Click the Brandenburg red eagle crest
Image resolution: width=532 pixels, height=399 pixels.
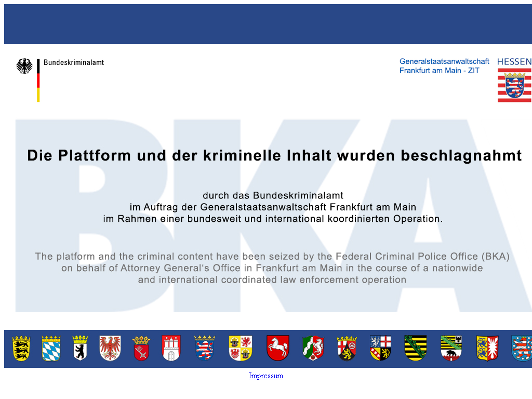click(x=110, y=348)
